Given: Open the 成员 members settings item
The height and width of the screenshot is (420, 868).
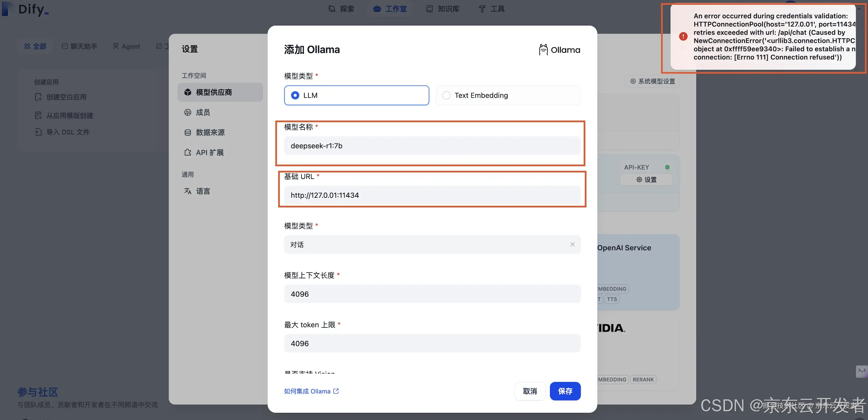Looking at the screenshot, I should (x=202, y=113).
